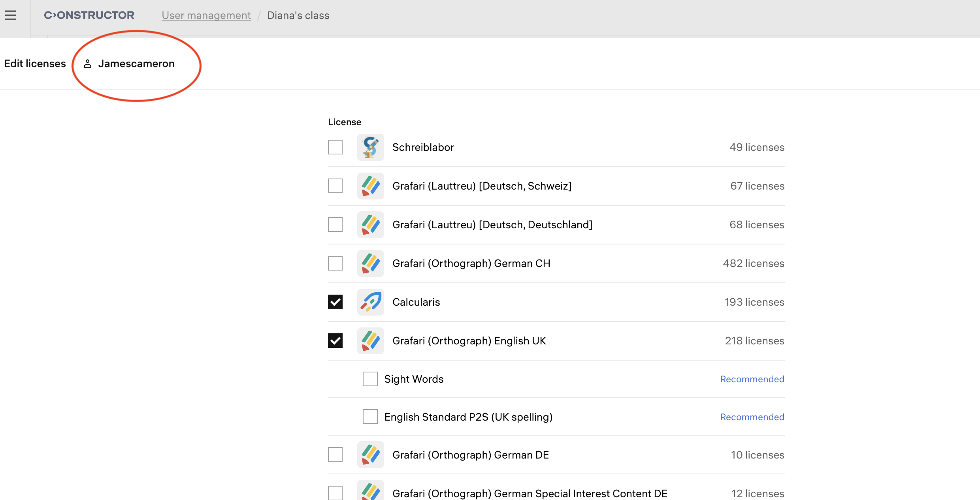Click the Constructor logo
The height and width of the screenshot is (500, 980).
pyautogui.click(x=89, y=15)
